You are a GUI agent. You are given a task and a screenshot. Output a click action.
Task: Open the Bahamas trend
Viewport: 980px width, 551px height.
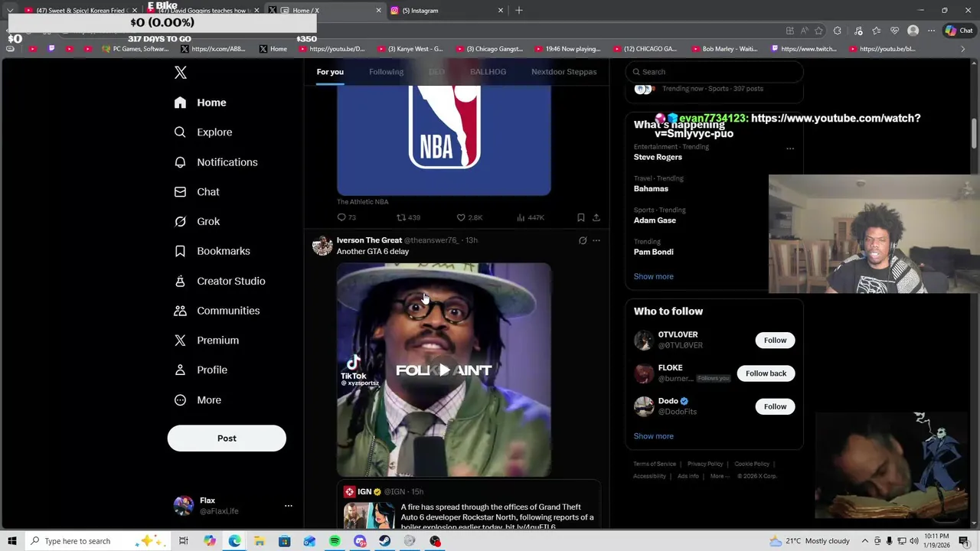[x=651, y=188]
